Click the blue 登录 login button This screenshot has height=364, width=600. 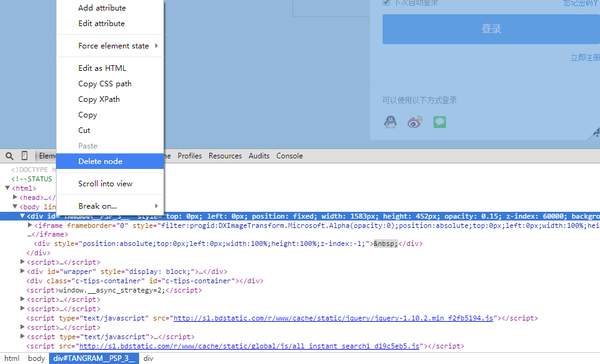[491, 29]
